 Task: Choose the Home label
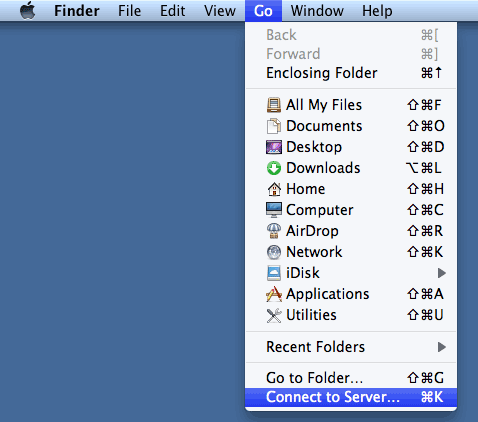click(x=305, y=189)
